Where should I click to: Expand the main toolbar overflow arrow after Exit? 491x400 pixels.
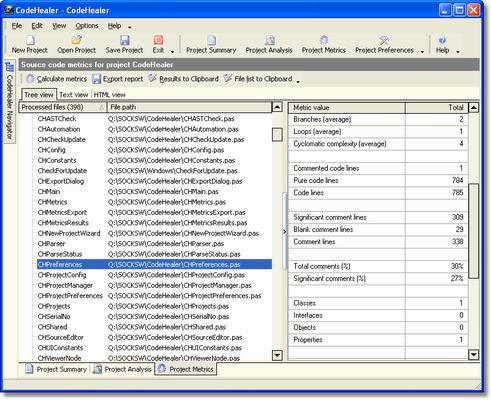tap(172, 52)
